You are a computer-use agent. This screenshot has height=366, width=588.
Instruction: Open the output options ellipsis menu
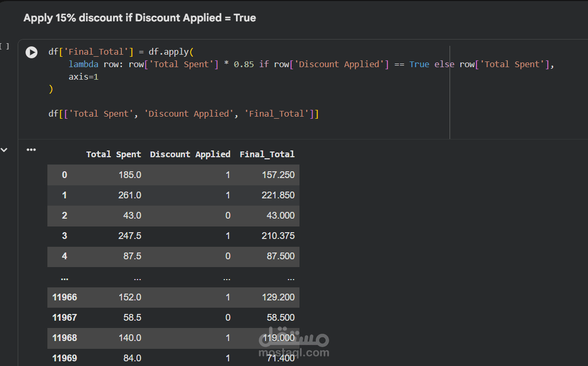[31, 150]
